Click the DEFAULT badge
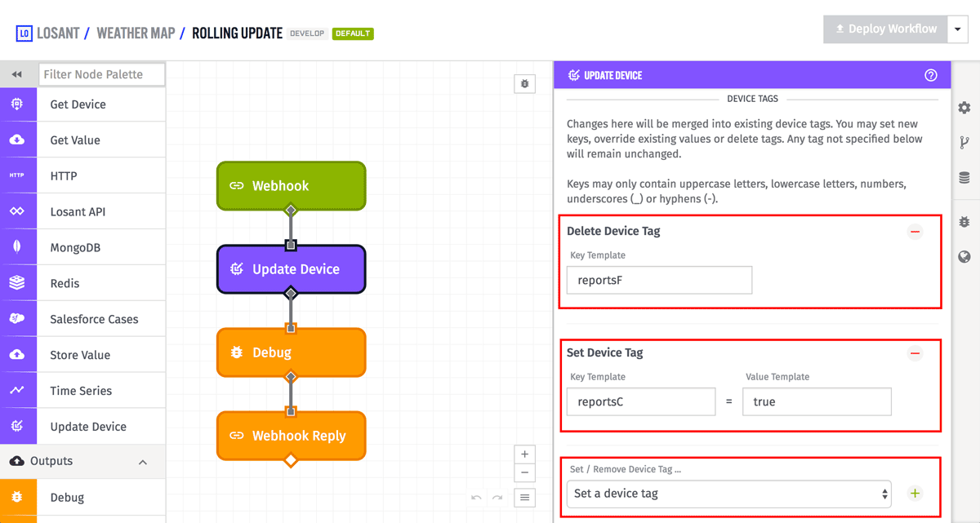980x523 pixels. [353, 33]
